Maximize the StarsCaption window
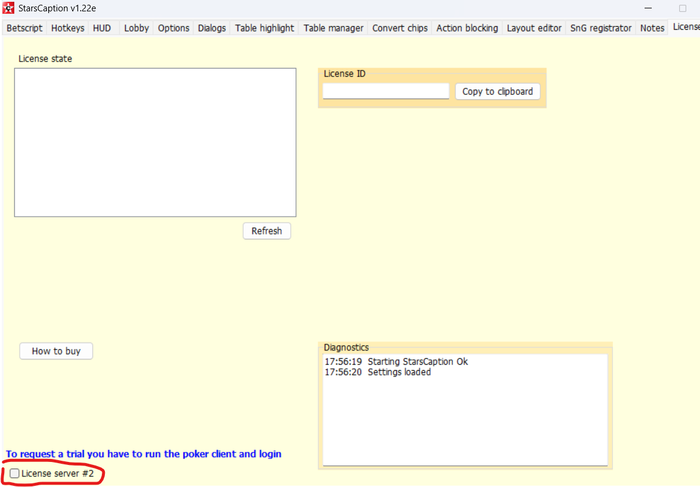Screen dimensions: 700x487 (x=683, y=8)
